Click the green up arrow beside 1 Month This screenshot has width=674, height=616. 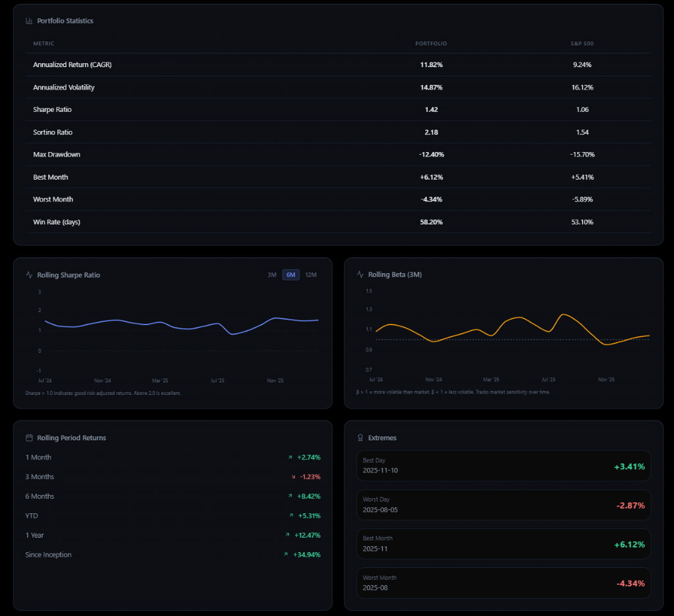click(290, 457)
